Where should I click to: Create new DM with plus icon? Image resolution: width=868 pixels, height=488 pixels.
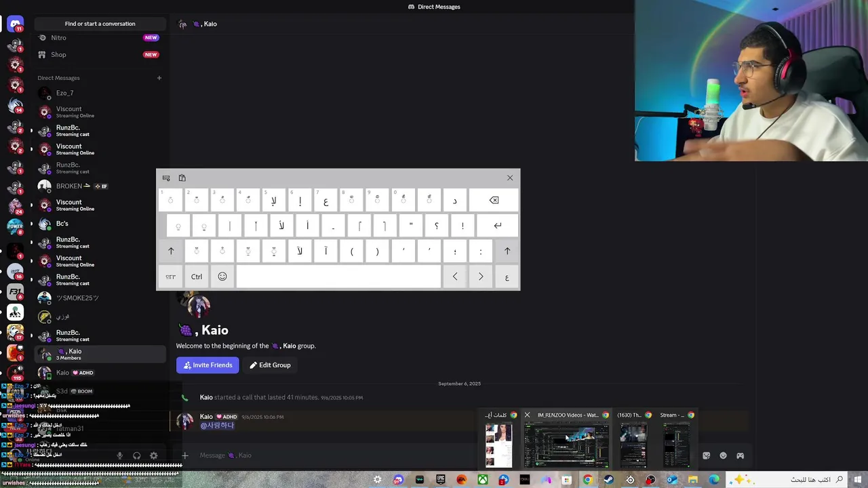tap(159, 78)
